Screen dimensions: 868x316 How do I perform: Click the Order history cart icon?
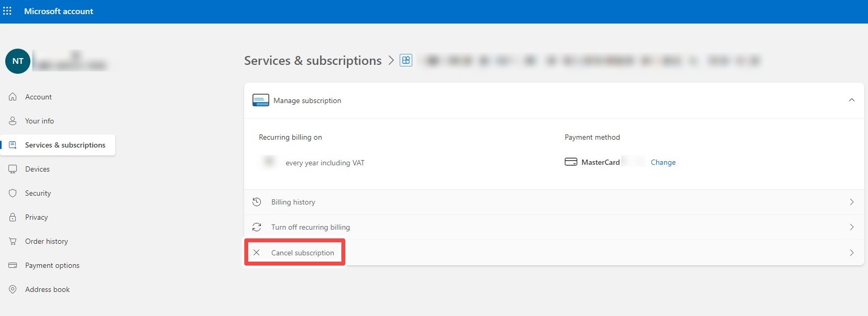coord(13,241)
